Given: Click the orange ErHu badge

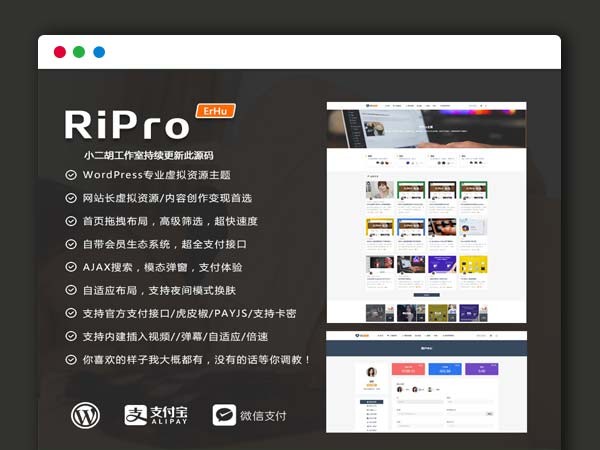Looking at the screenshot, I should (x=215, y=110).
